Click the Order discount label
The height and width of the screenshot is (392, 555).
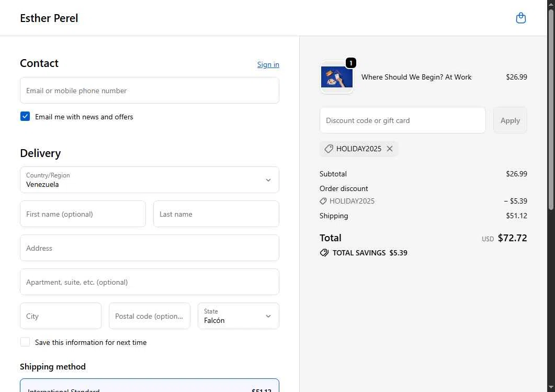pos(344,188)
